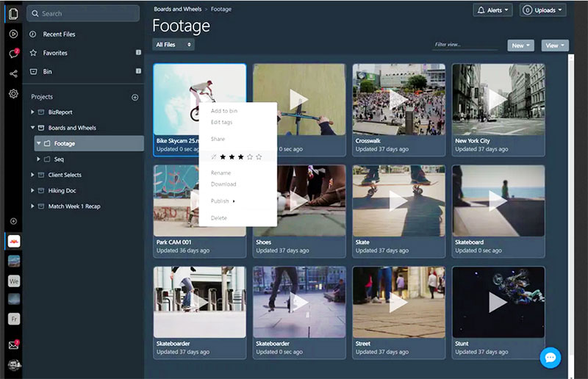Open the All Files filter dropdown
The image size is (588, 379).
(173, 45)
